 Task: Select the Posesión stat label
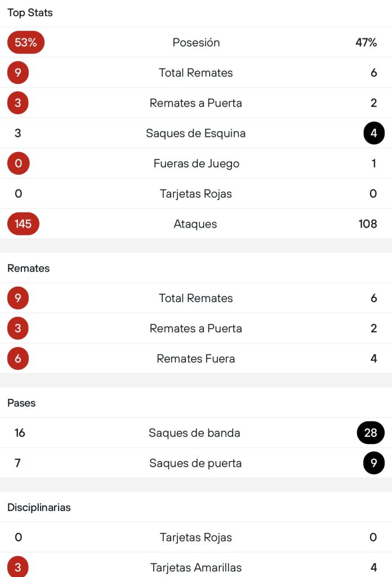click(x=196, y=42)
